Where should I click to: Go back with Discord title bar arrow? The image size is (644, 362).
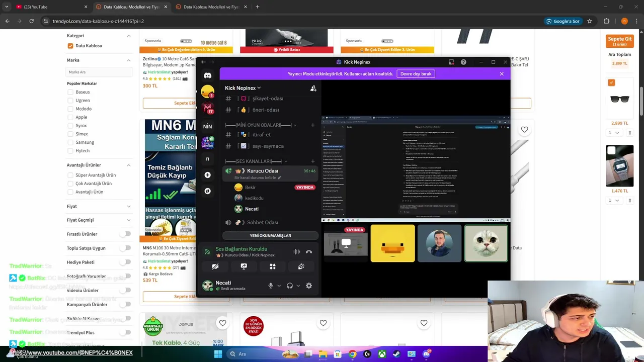[203, 62]
